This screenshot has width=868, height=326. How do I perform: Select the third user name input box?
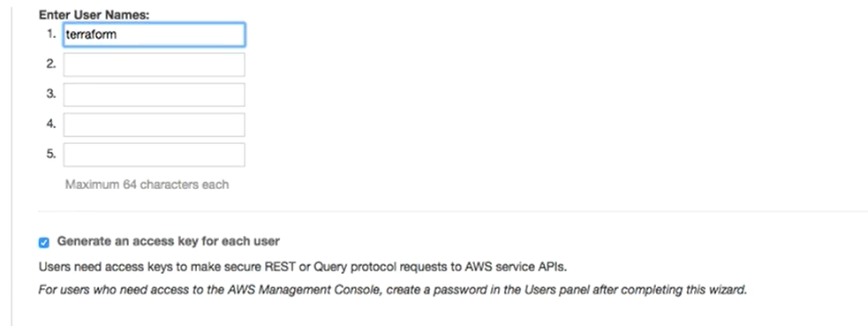click(154, 95)
